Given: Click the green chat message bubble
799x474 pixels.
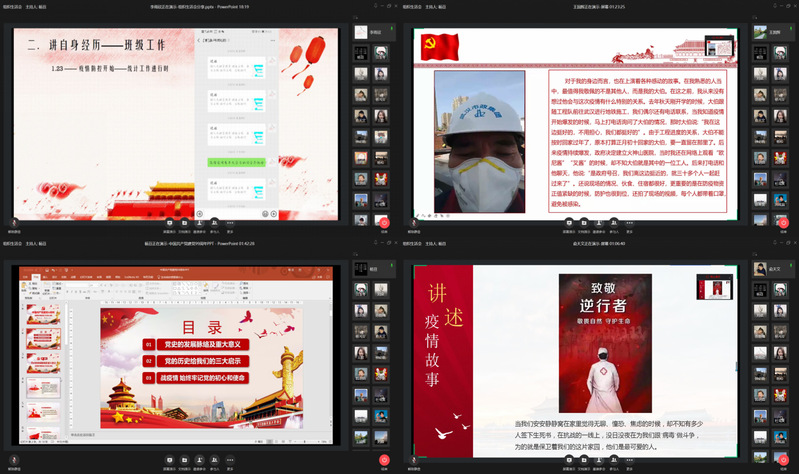Looking at the screenshot, I should pos(236,162).
